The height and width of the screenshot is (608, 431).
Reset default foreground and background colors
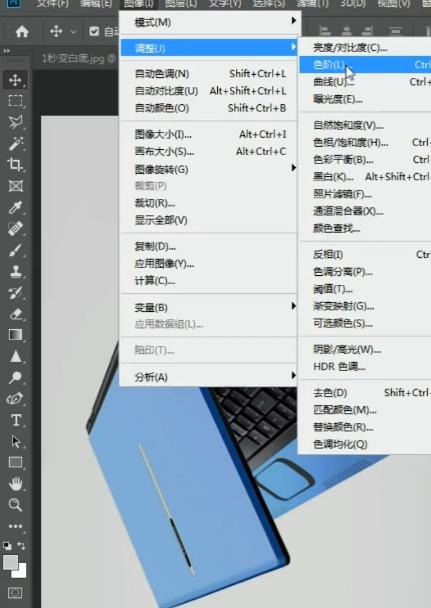click(x=7, y=546)
